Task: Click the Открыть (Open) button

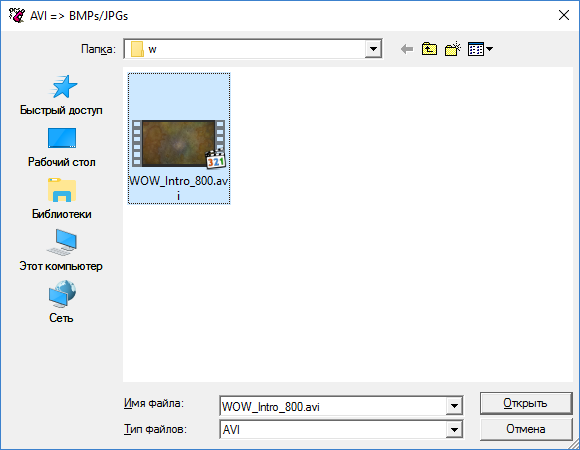Action: pyautogui.click(x=526, y=403)
